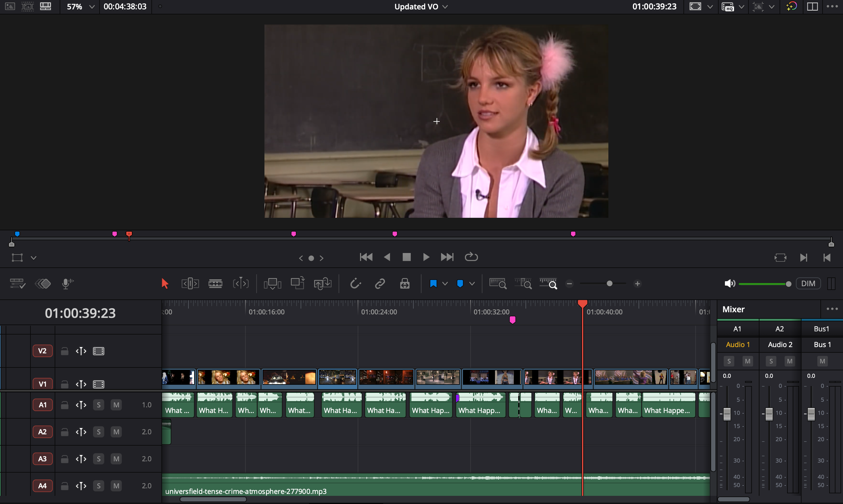843x504 pixels.
Task: Click the Replace Clip icon
Action: click(323, 284)
